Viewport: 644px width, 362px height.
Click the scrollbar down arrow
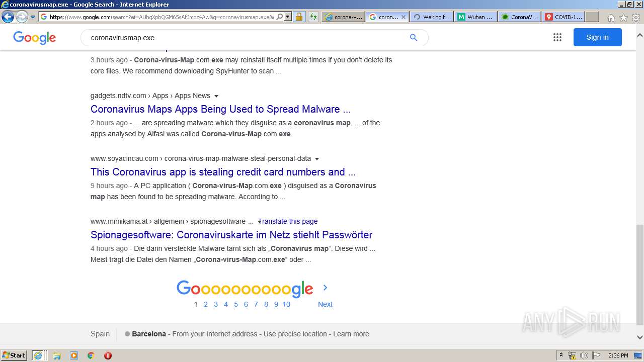point(639,337)
